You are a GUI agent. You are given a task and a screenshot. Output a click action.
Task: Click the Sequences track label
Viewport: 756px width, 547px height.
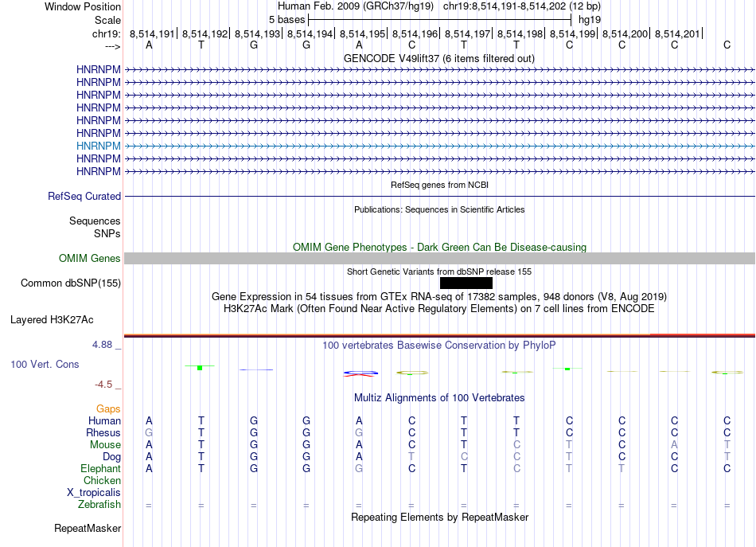95,221
